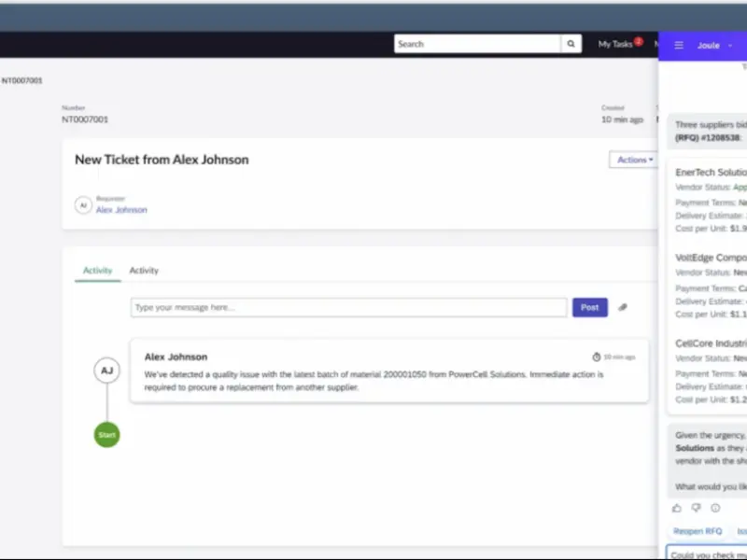Click the thumbs up feedback icon
This screenshot has height=560, width=747.
click(676, 508)
